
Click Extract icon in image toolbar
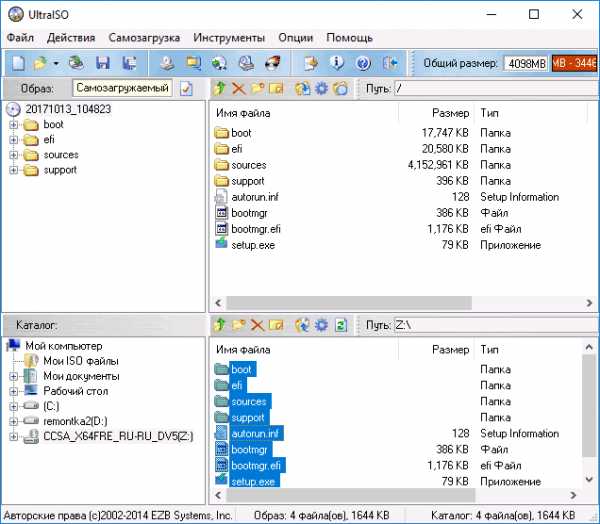(303, 89)
